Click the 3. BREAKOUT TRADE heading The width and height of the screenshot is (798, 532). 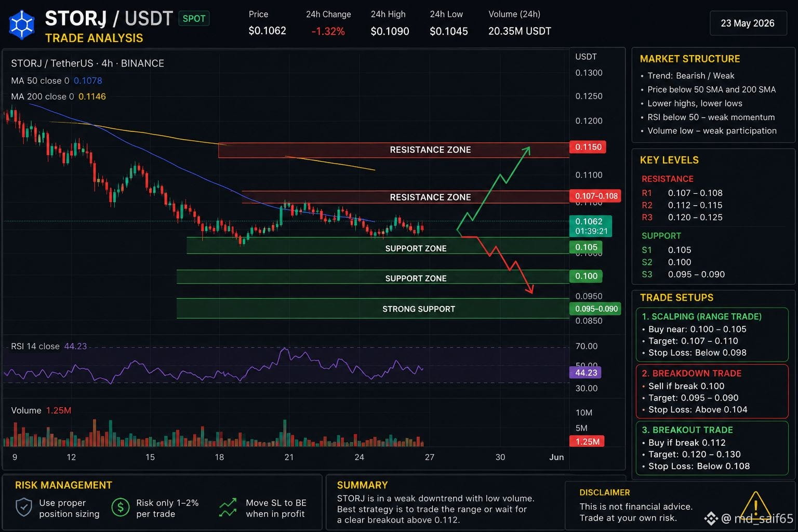tap(687, 430)
